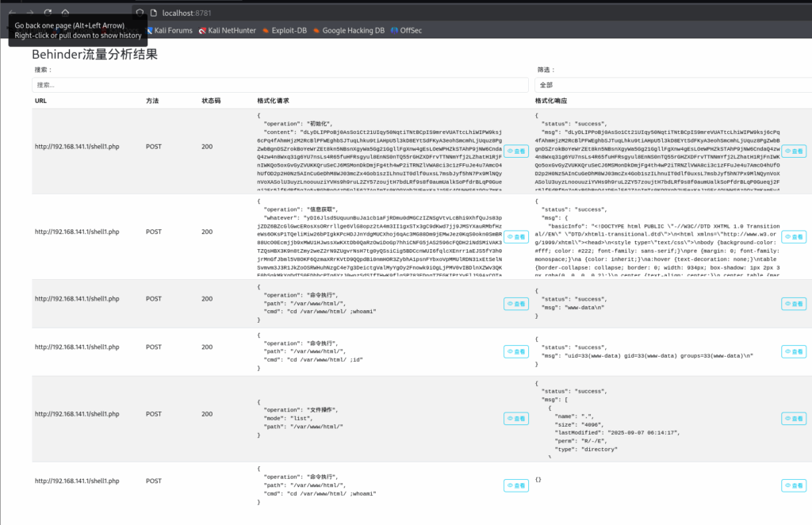The image size is (812, 525).
Task: View the 初始化 request with its 查看 button
Action: 516,151
